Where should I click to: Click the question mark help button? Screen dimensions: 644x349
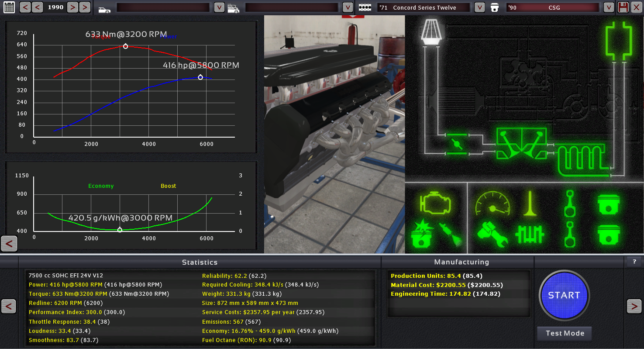click(x=634, y=262)
